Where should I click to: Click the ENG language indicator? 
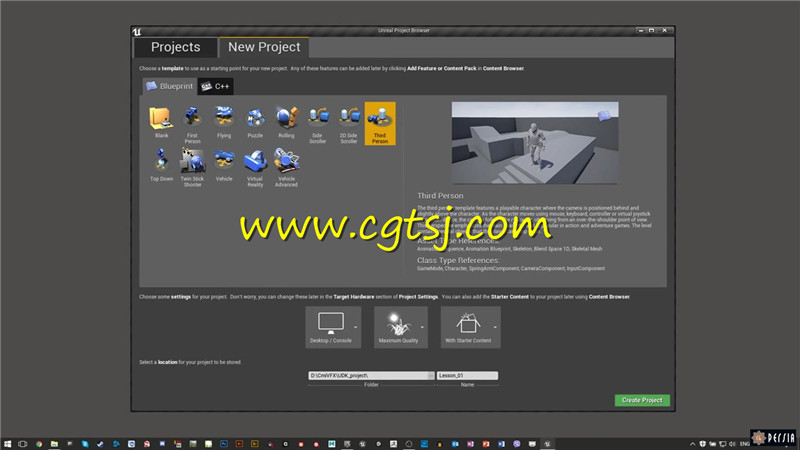coord(744,444)
